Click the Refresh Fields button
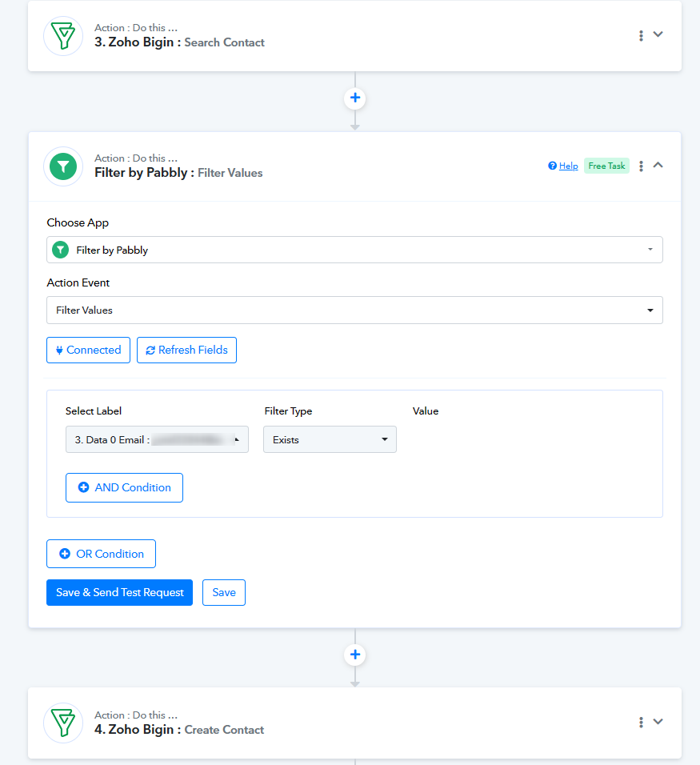 187,350
